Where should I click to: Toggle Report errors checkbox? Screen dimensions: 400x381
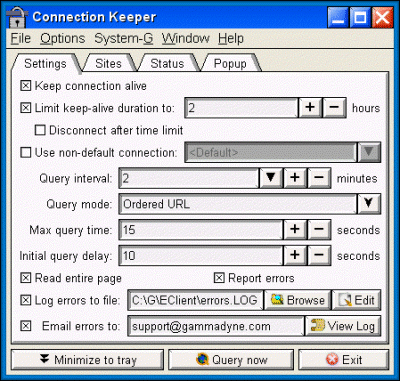[x=219, y=278]
